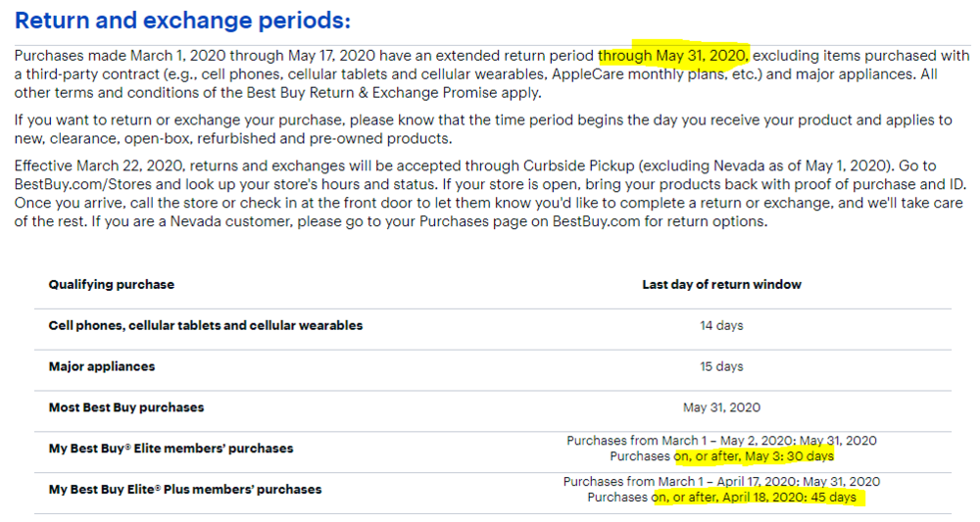Viewport: 980px width, 522px height.
Task: Click the "Qualifying purchase" column header
Action: click(x=111, y=285)
